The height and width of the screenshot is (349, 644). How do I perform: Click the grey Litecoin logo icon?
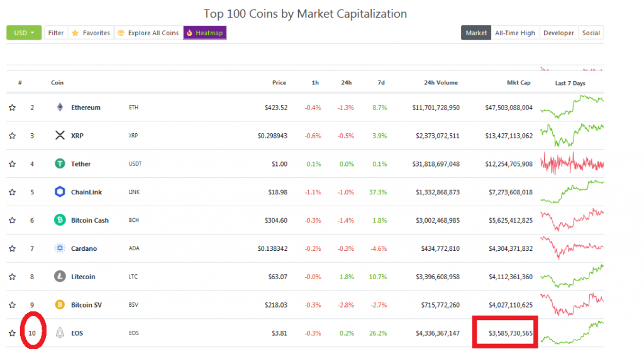click(60, 276)
